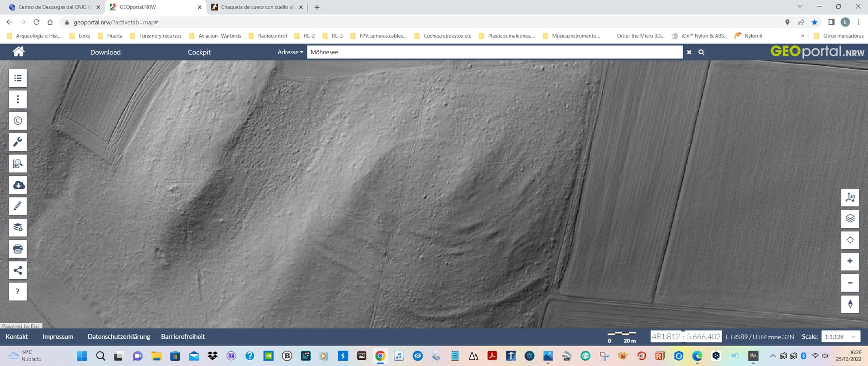Select the pencil drawing tool

[x=18, y=206]
